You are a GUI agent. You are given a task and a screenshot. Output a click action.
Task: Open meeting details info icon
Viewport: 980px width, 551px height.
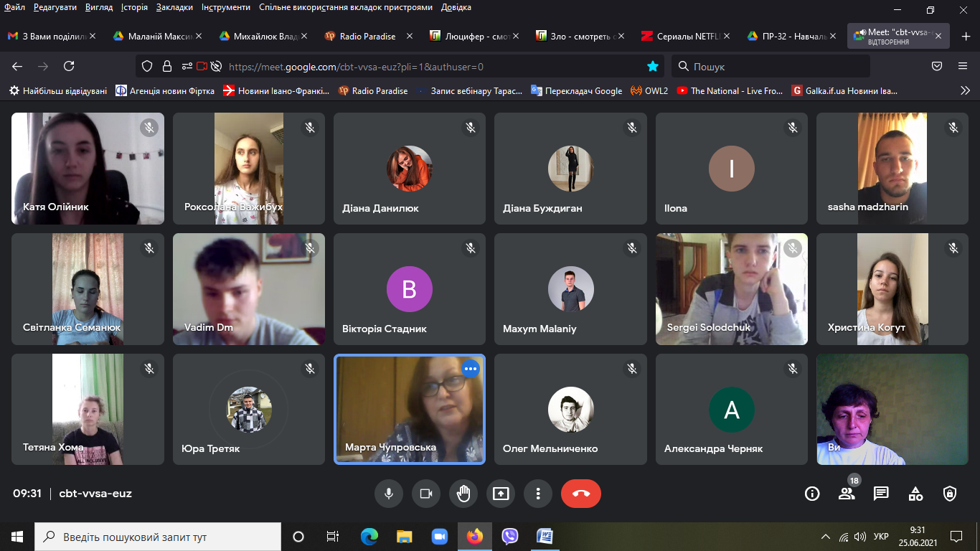[x=812, y=494]
